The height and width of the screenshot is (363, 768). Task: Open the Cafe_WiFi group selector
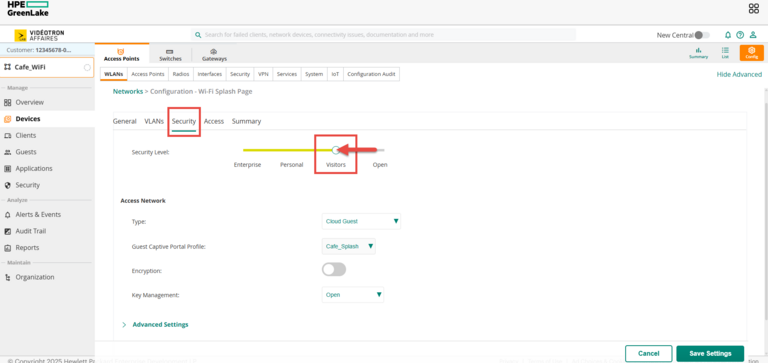tap(47, 68)
